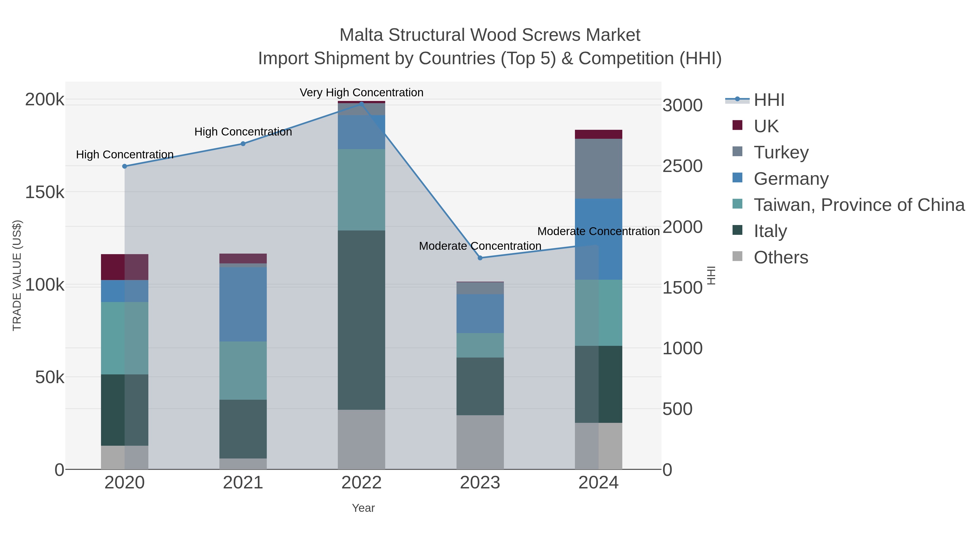Viewport: 980px width, 551px height.
Task: Click the 'Year' x-axis title
Action: (x=363, y=508)
